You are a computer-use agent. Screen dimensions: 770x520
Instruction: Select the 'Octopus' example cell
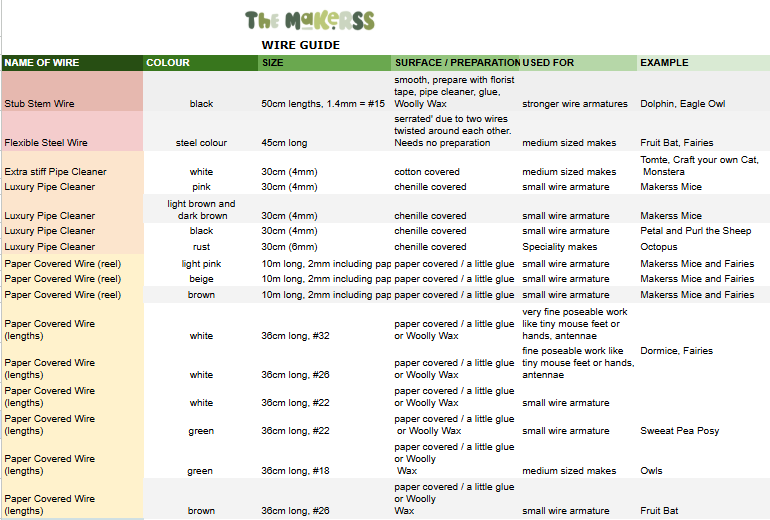tap(659, 247)
